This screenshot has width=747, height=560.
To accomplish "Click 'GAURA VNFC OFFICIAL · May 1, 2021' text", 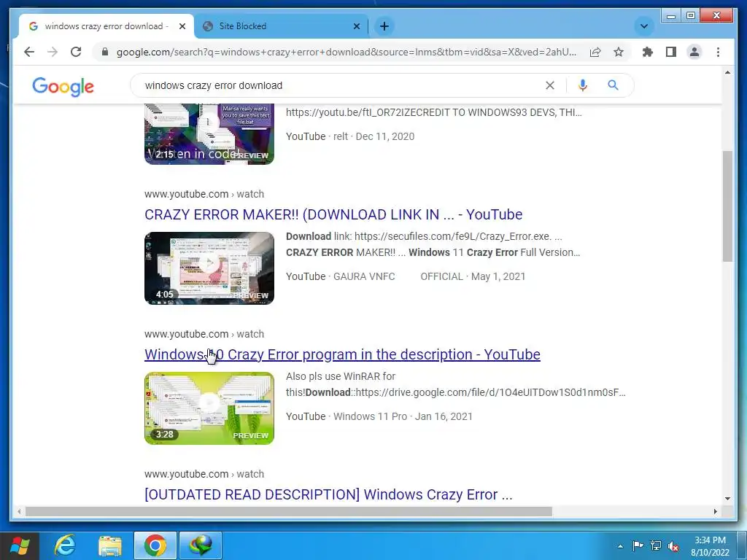I will click(x=429, y=276).
